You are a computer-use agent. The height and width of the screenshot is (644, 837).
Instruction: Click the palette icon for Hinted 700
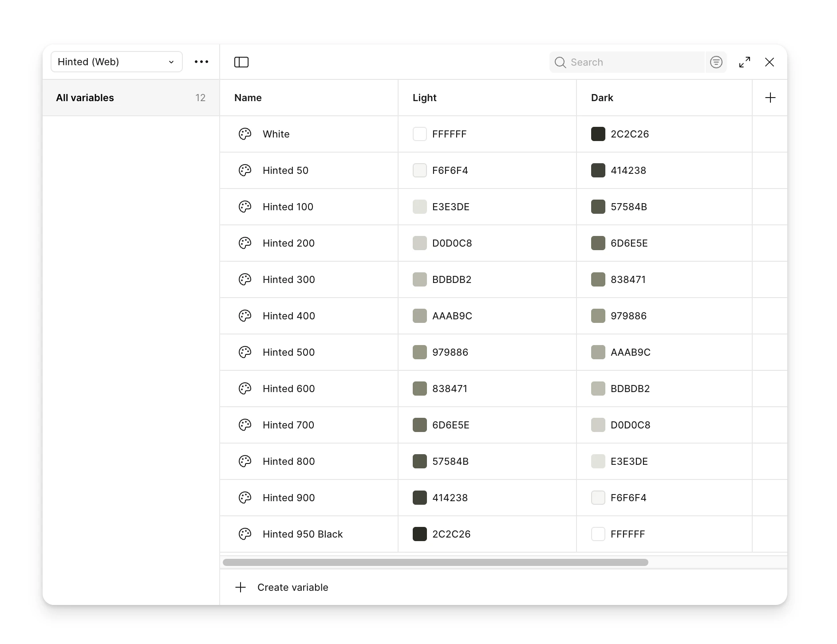(245, 425)
